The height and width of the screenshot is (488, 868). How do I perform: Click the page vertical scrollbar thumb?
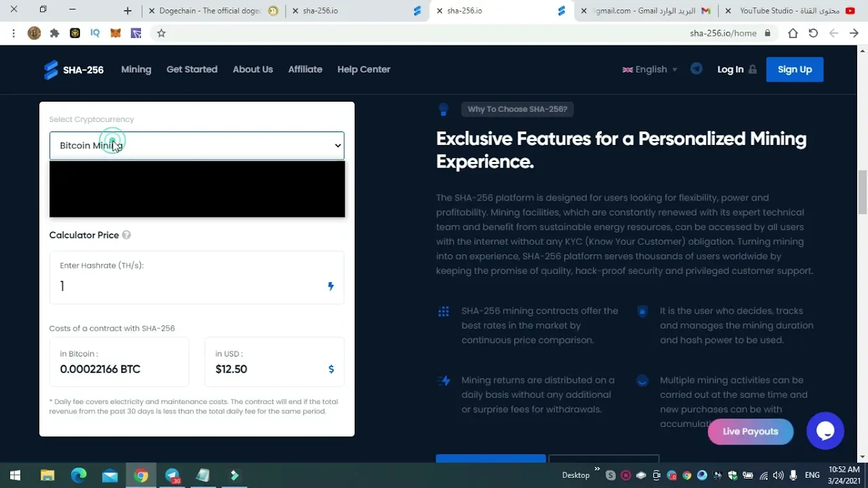(863, 192)
